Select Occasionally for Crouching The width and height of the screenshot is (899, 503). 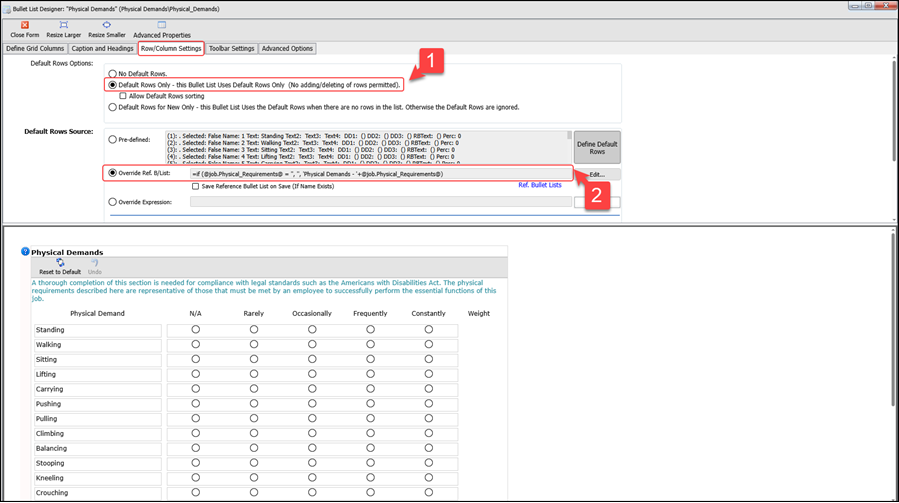click(x=312, y=493)
